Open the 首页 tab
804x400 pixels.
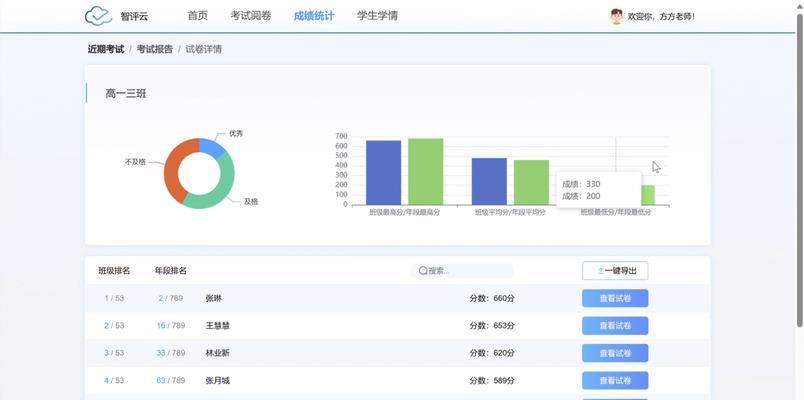(x=197, y=16)
